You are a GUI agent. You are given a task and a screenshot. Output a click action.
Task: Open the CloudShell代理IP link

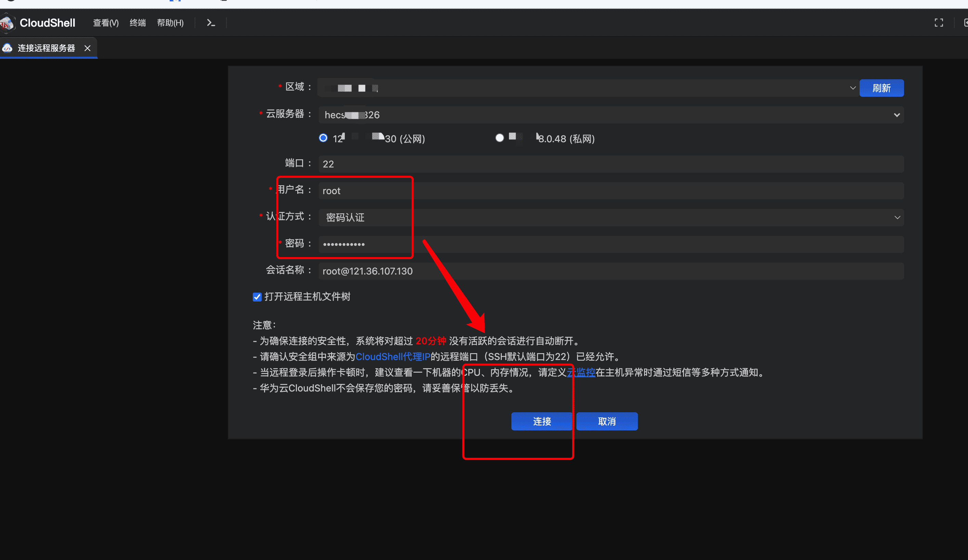393,357
